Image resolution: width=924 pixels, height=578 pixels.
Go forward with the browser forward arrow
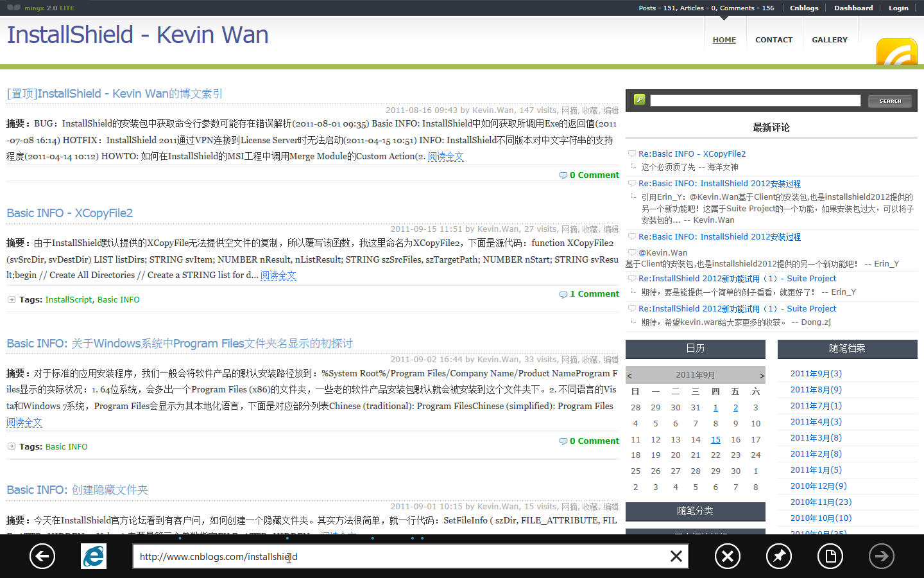click(882, 556)
